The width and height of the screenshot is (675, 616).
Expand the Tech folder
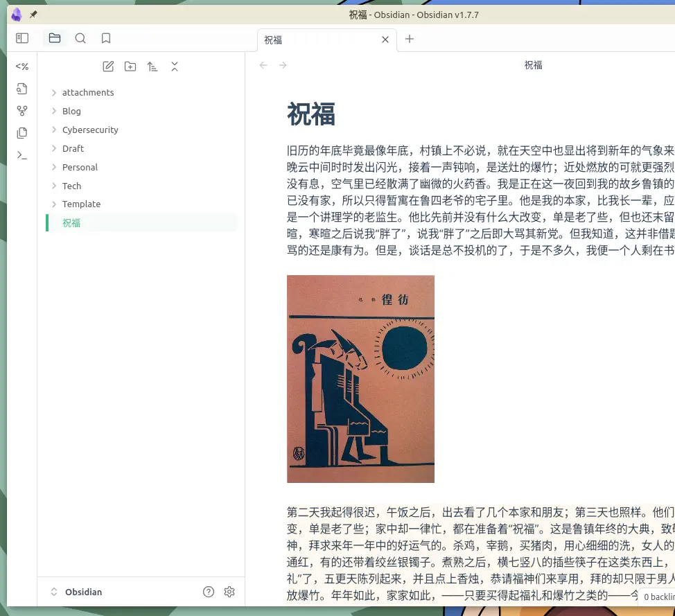coord(141,186)
